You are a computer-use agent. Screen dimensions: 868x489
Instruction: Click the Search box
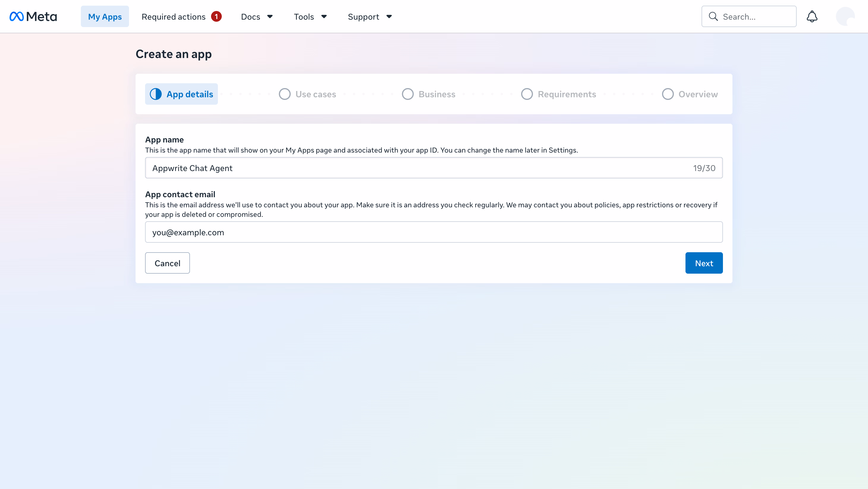click(x=749, y=17)
